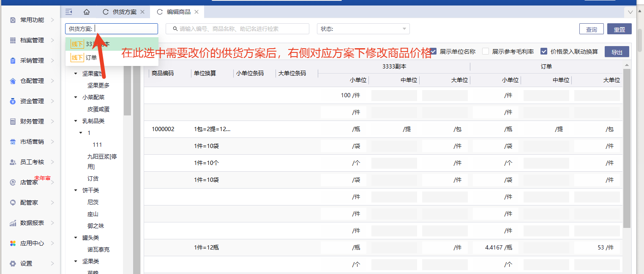Toggle the sidebar collapse icon
The height and width of the screenshot is (274, 644).
[x=69, y=12]
